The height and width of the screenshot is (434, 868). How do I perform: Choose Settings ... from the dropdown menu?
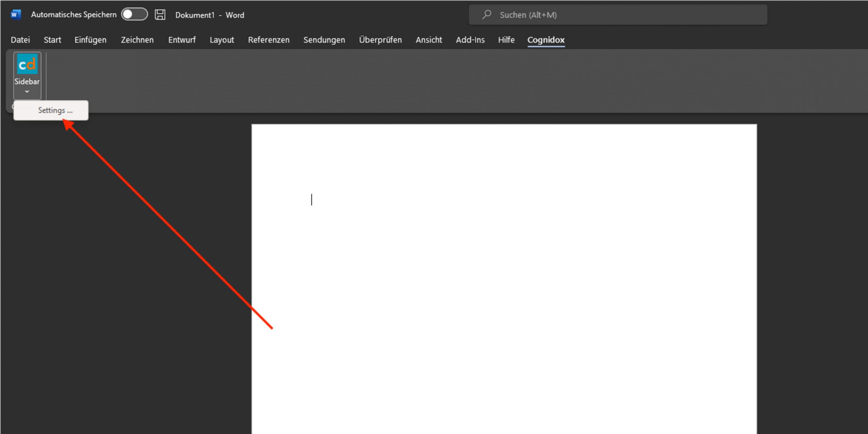[x=55, y=110]
